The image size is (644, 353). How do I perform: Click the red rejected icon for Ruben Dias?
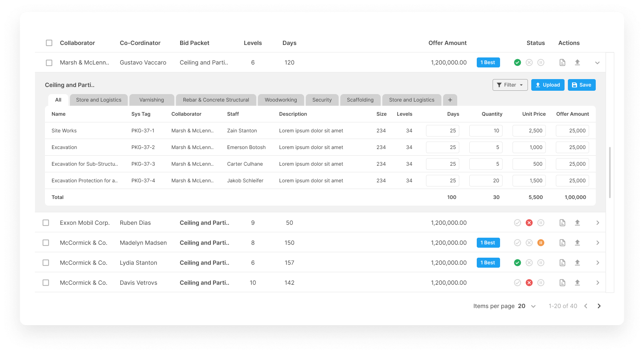point(529,223)
